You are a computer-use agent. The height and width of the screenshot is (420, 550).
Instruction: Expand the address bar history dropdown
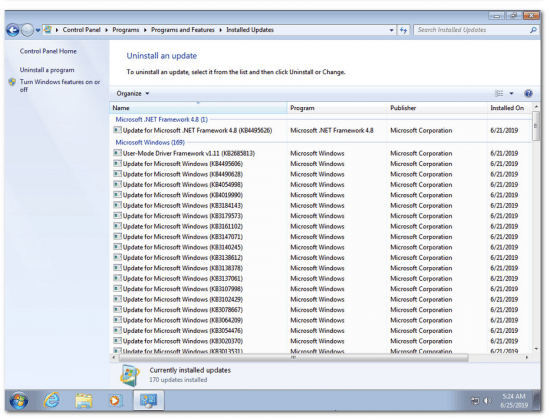pyautogui.click(x=391, y=30)
